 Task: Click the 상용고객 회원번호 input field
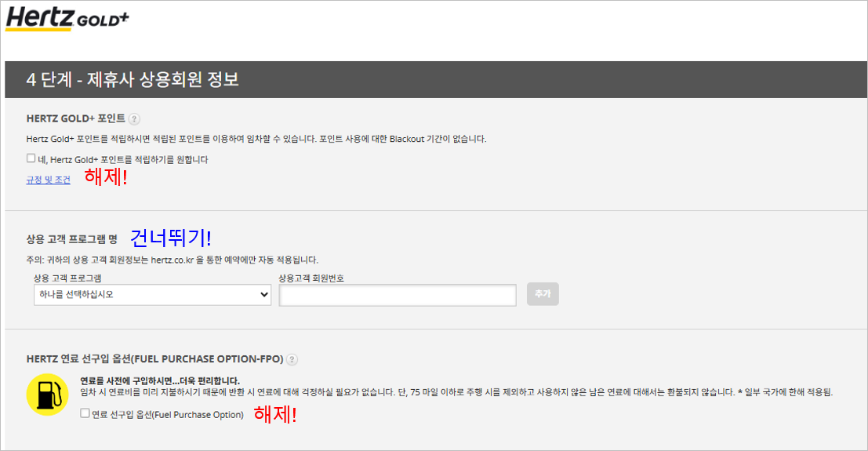click(x=398, y=295)
